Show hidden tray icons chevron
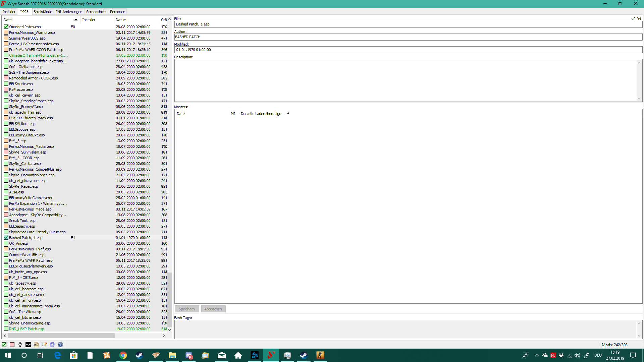Viewport: 644px width, 362px height. [x=537, y=355]
